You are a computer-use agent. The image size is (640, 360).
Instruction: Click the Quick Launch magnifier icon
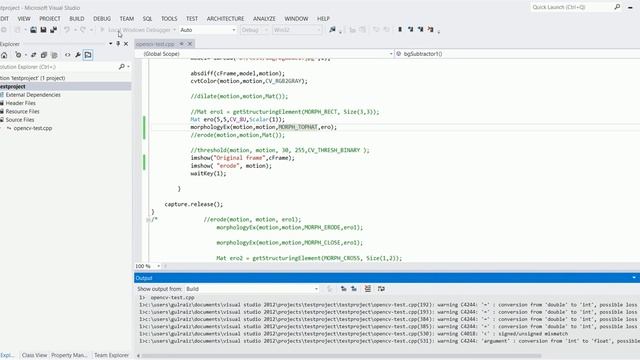tap(617, 7)
